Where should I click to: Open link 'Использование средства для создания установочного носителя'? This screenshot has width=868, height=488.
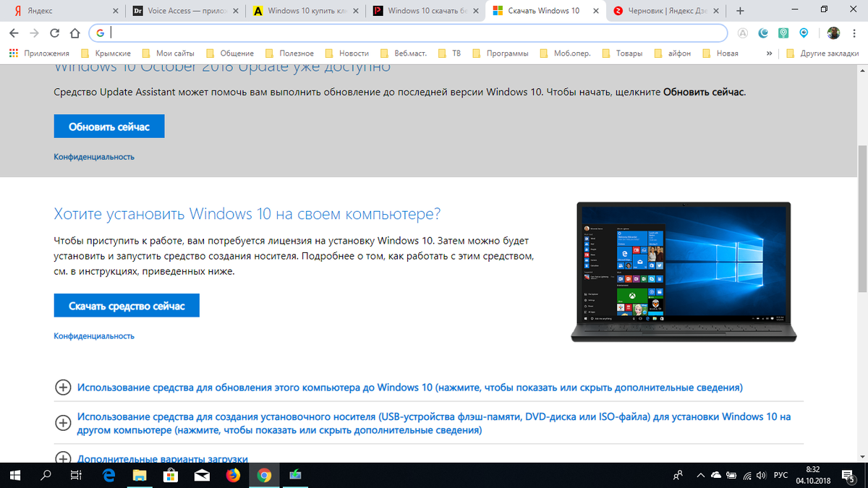coord(434,424)
